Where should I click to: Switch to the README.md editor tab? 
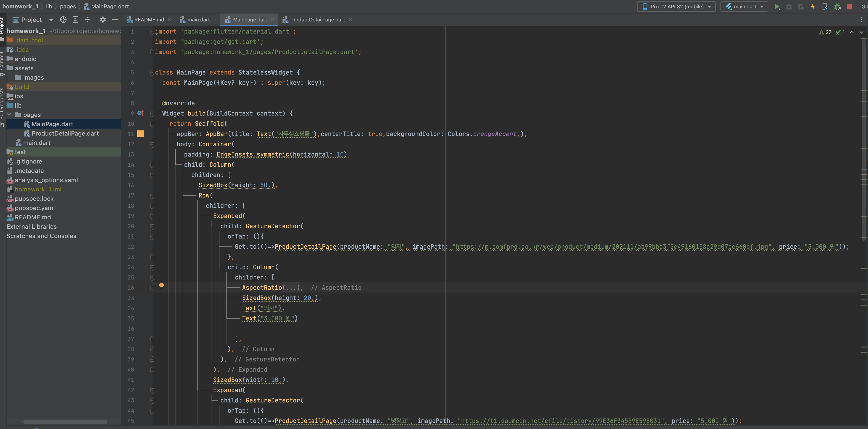tap(149, 20)
